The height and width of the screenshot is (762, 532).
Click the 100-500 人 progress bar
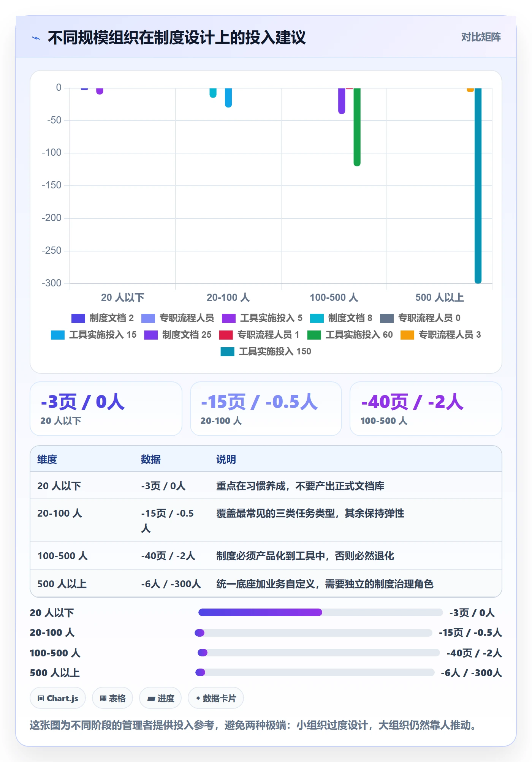(x=319, y=653)
